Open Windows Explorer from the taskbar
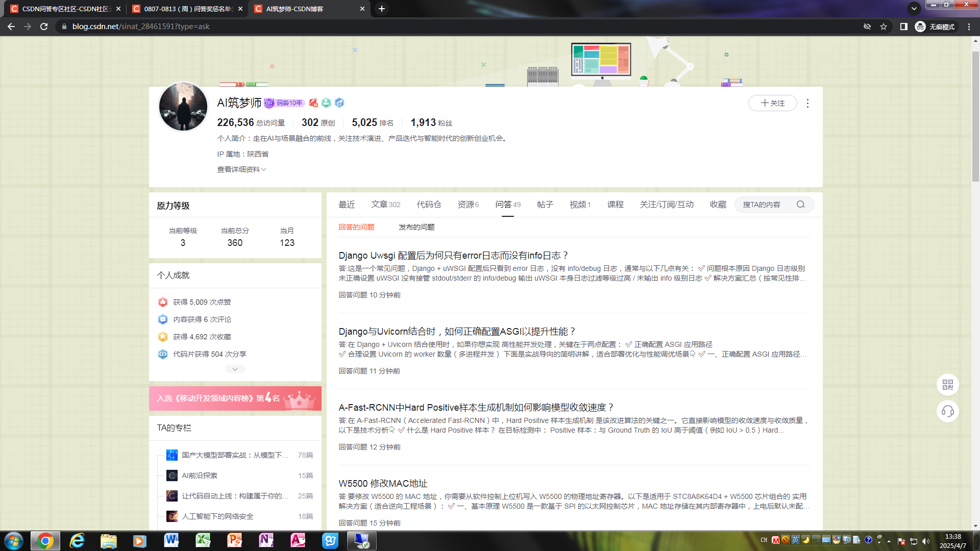Image resolution: width=980 pixels, height=551 pixels. [108, 541]
